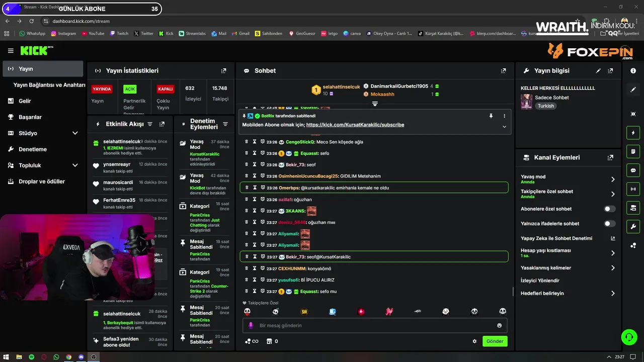Viewport: 644px width, 362px height.
Task: Click the purple microphone icon in message box
Action: [x=251, y=325]
